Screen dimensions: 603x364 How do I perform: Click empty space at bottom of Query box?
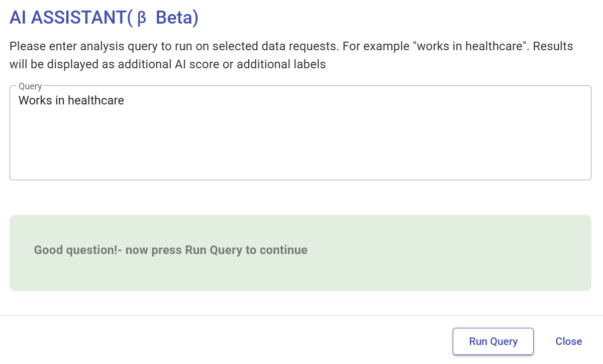point(300,166)
